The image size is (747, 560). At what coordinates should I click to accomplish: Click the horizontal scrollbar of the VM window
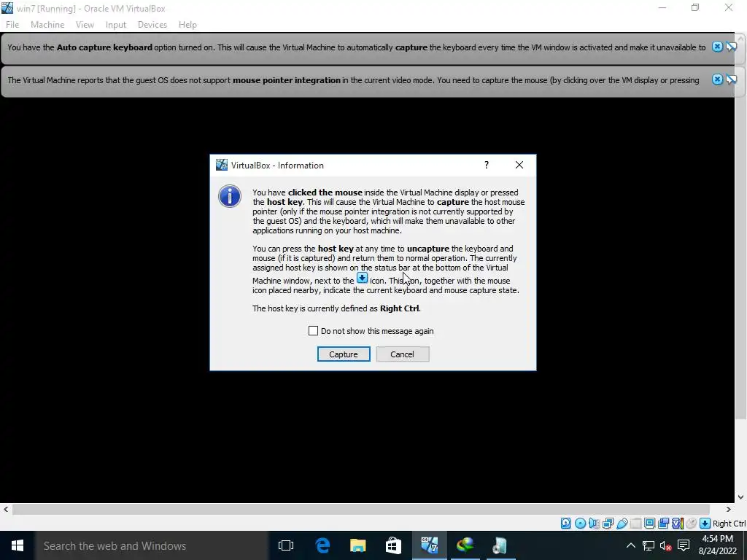click(361, 510)
